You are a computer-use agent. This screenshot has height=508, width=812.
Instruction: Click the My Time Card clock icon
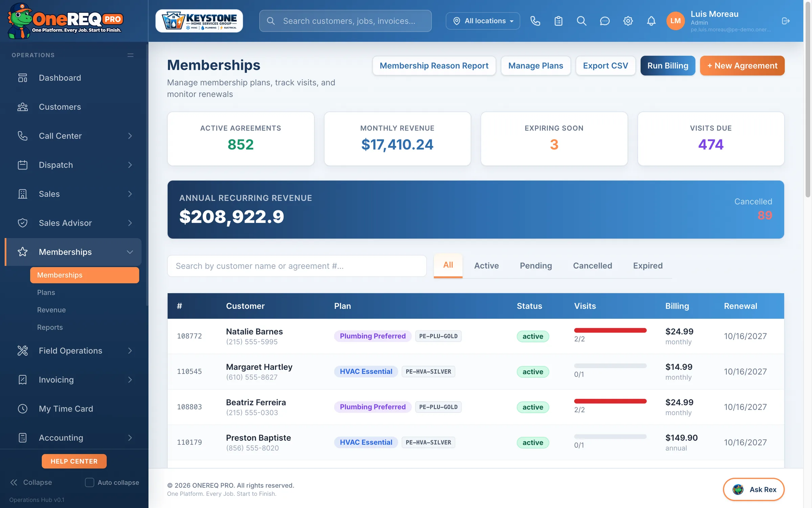tap(22, 409)
